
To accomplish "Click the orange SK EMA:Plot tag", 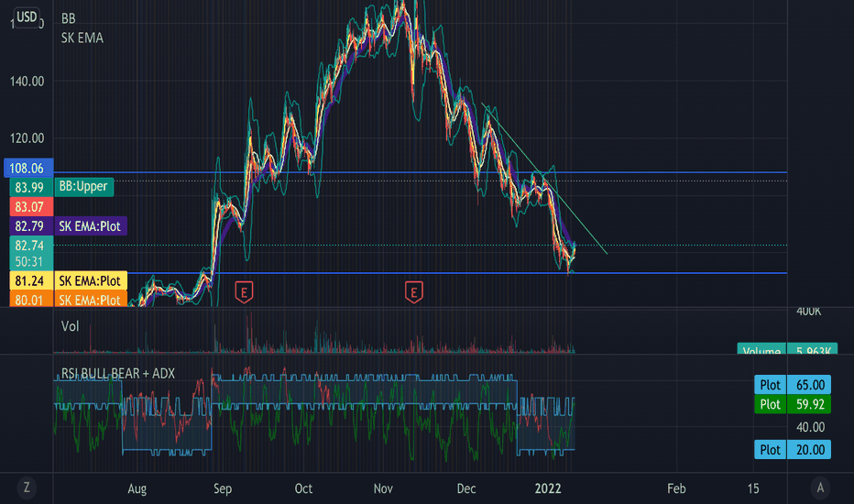I will [x=91, y=299].
